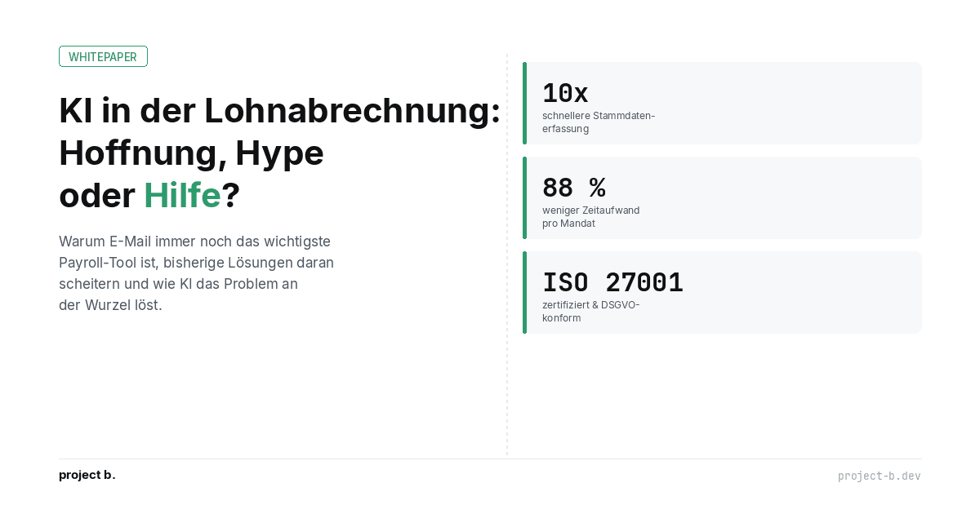The height and width of the screenshot is (514, 980).
Task: Click the subtitle line "Warum E-Mail immer noch das wichtigste"
Action: 194,241
